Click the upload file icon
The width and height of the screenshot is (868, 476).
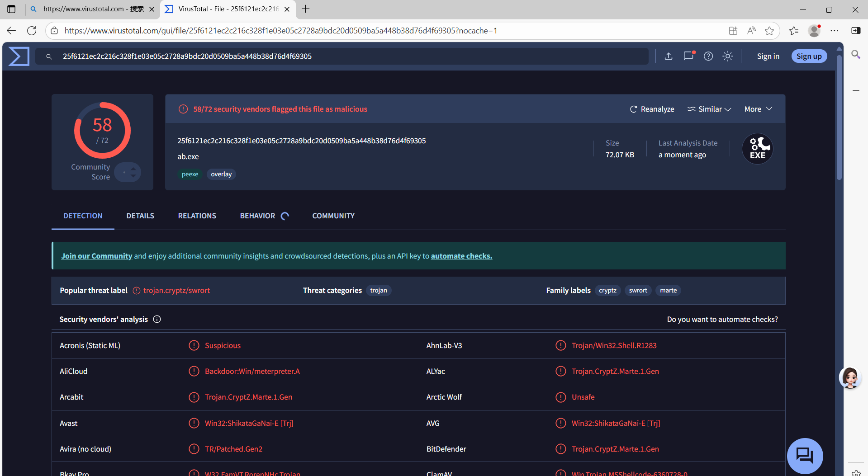click(669, 56)
